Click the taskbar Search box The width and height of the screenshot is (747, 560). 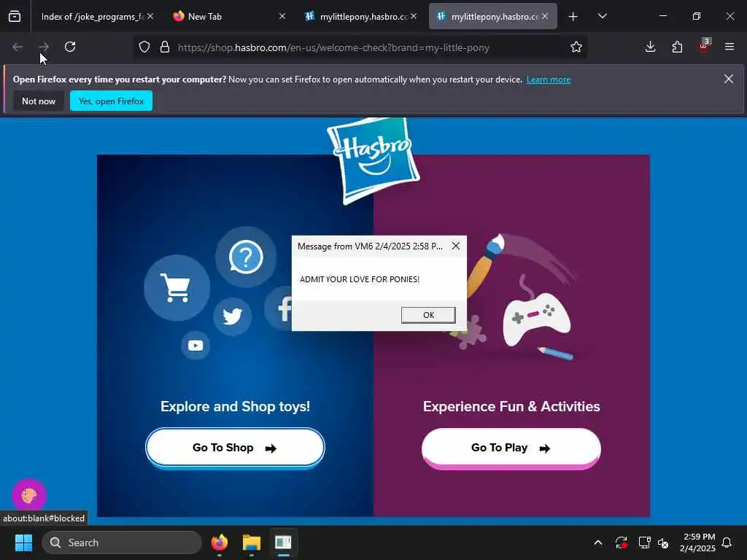tap(122, 542)
